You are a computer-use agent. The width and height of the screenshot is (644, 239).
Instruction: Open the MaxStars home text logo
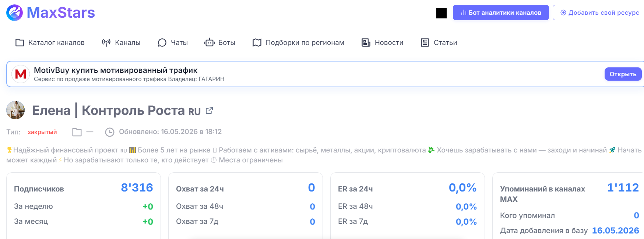[x=61, y=13]
